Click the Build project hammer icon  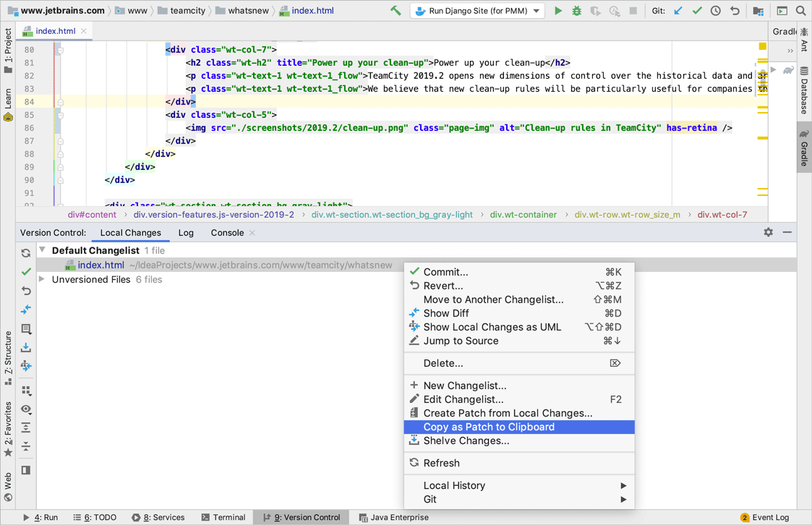coord(396,11)
